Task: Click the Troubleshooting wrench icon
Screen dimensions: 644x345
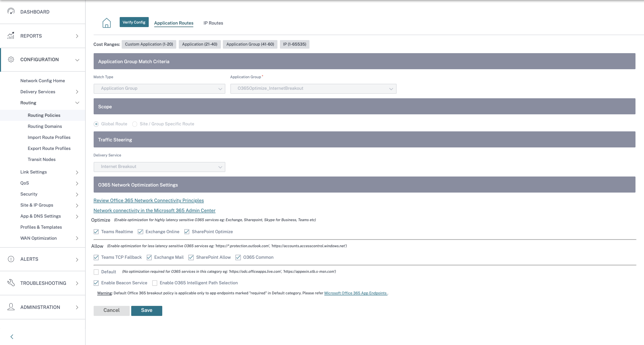Action: point(11,283)
